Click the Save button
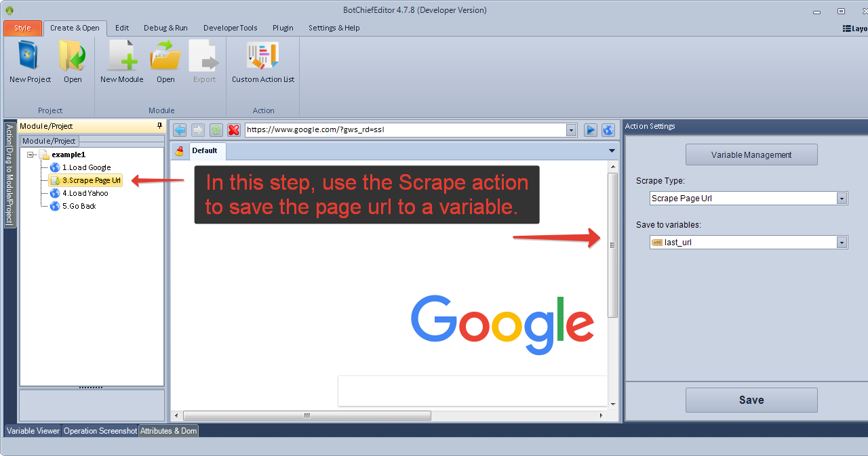The image size is (868, 456). [x=751, y=400]
